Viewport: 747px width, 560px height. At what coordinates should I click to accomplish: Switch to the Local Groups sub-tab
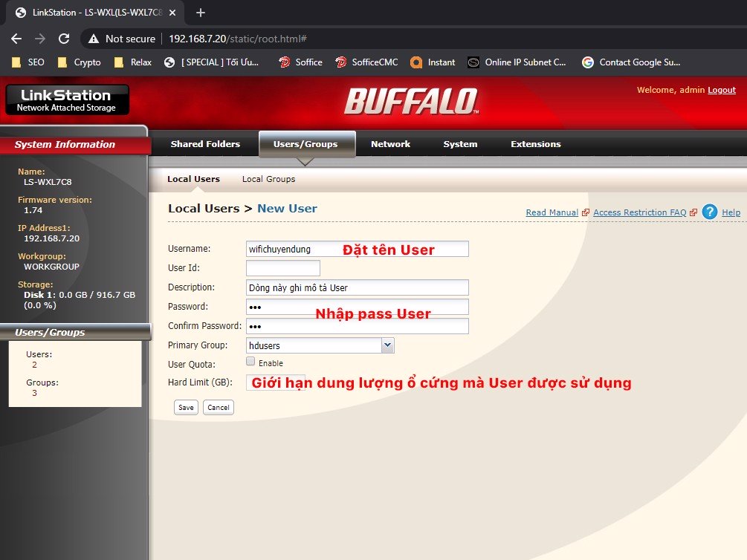tap(268, 179)
